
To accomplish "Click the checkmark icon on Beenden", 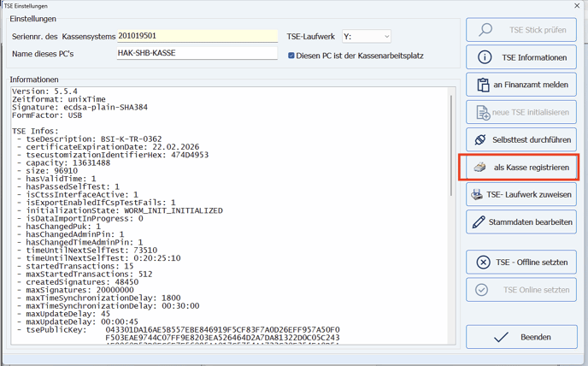I will (501, 338).
